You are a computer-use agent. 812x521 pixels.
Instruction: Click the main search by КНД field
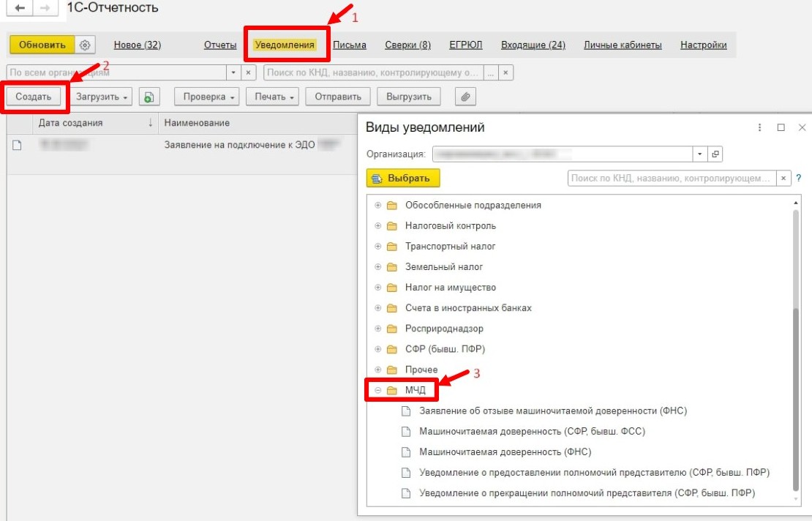373,73
